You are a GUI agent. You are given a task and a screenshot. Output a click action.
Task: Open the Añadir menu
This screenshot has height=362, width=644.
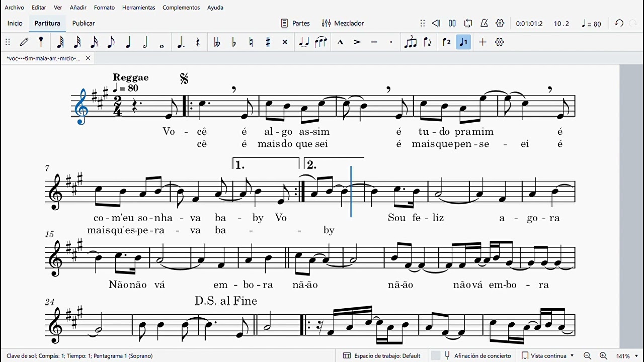(78, 8)
